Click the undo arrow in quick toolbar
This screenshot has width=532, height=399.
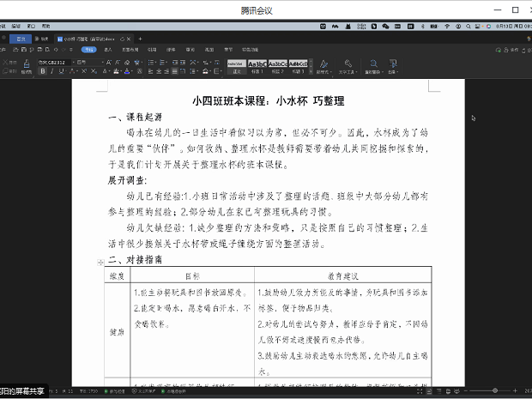[x=56, y=50]
